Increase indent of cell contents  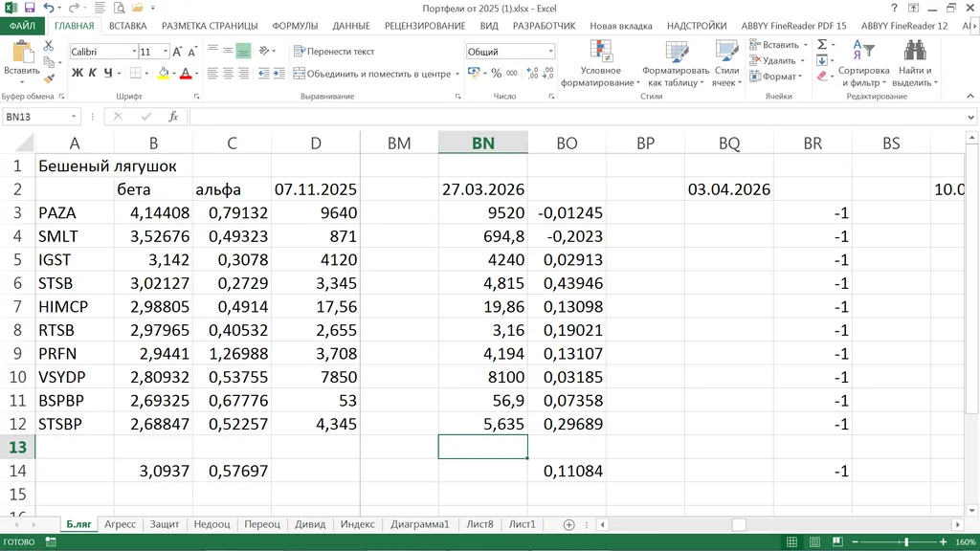278,74
